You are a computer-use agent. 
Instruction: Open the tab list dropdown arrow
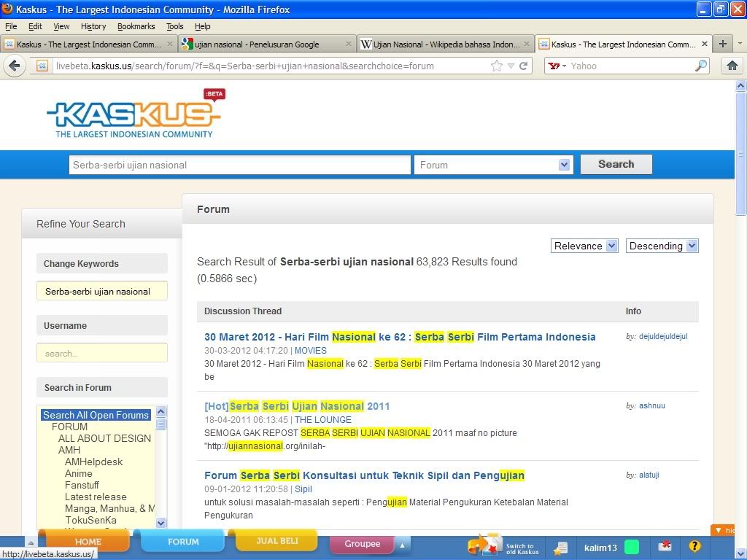click(x=740, y=44)
